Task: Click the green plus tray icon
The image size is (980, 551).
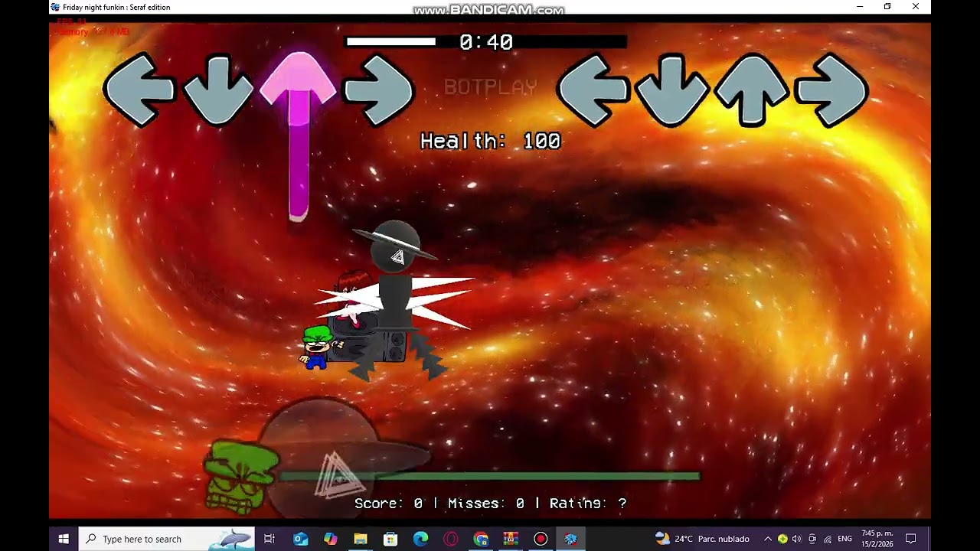Action: click(782, 539)
